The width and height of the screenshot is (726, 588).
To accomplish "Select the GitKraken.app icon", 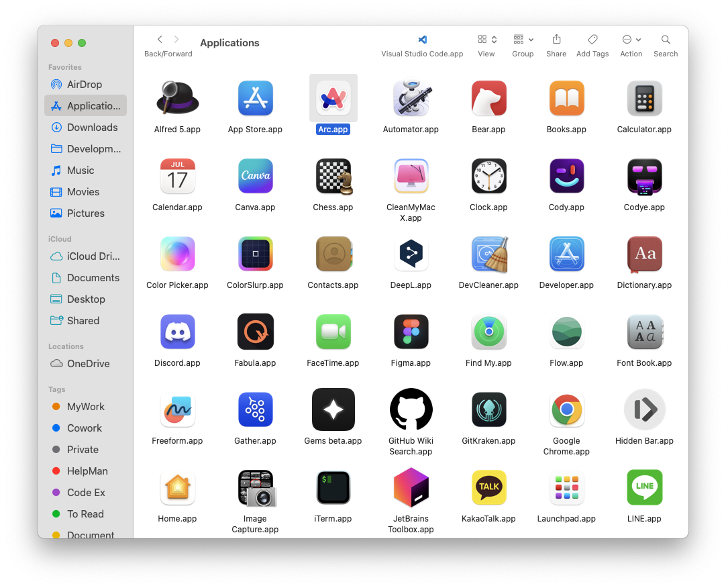I will point(488,409).
